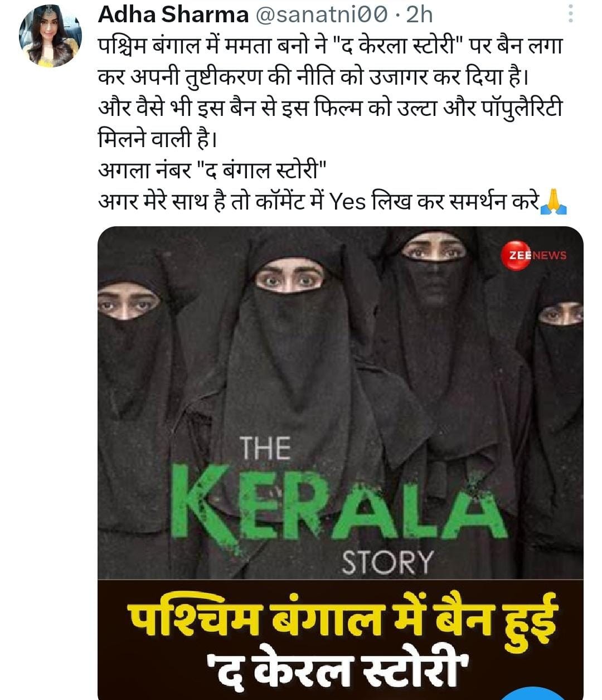Open the attached Kerala Story poster image

341,463
